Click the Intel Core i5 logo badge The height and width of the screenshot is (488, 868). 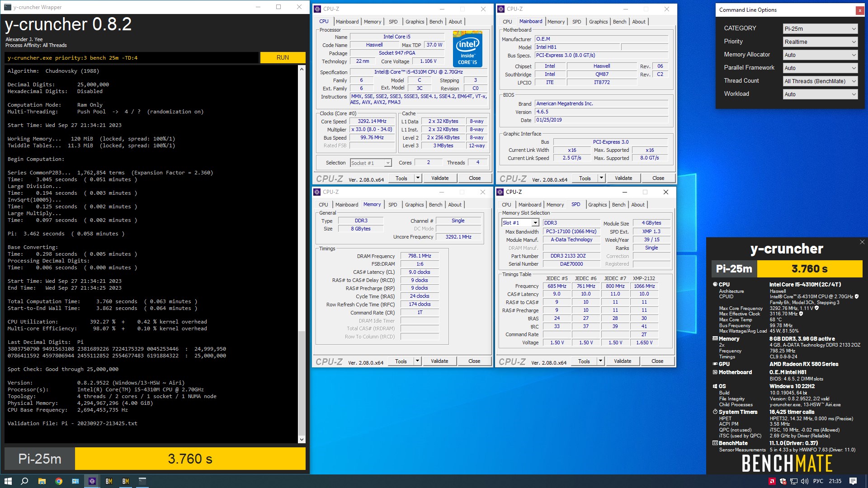pyautogui.click(x=467, y=49)
